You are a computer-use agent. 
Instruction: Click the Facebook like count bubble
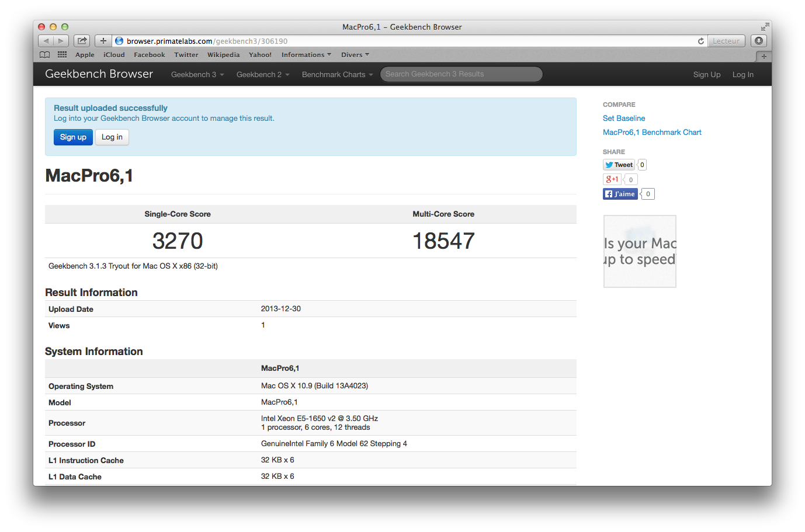coord(648,194)
